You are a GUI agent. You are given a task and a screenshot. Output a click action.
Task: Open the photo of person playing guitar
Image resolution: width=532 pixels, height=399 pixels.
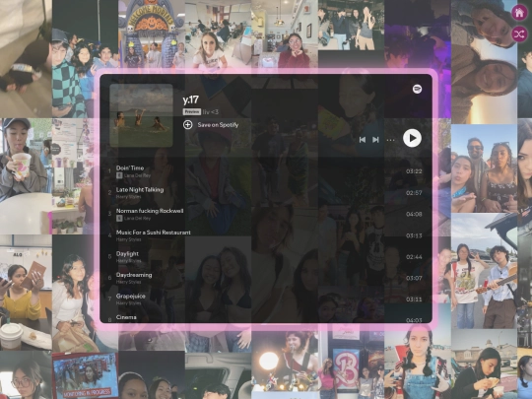[484, 272]
